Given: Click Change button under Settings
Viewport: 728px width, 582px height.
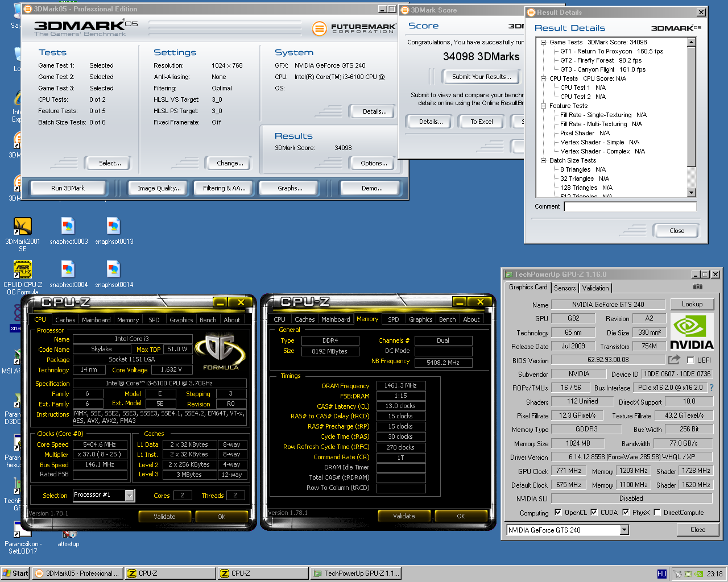Looking at the screenshot, I should (230, 163).
